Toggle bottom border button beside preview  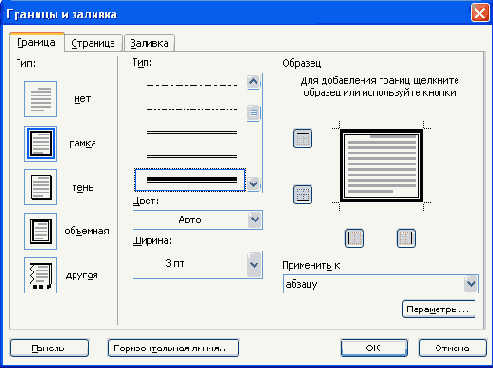[302, 194]
